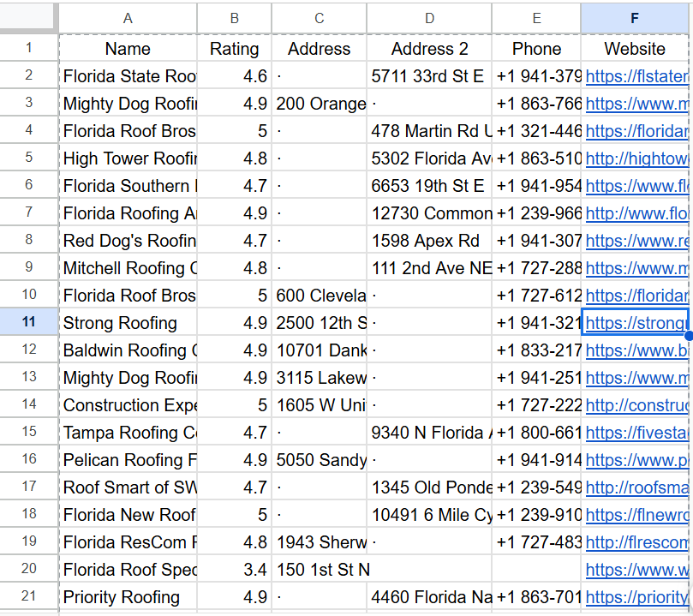Viewport: 693px width, 616px height.
Task: Select the cell containing Strong Roofing
Action: (x=127, y=322)
